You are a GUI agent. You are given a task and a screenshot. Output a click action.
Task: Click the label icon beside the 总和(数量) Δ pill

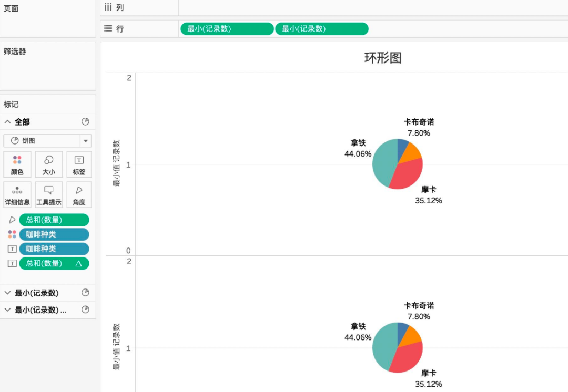coord(12,263)
